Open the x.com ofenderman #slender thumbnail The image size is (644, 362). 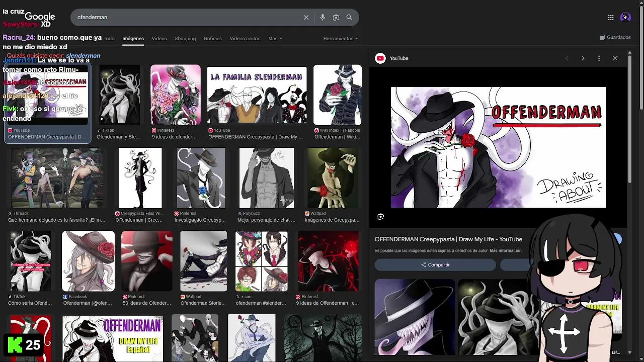(262, 261)
